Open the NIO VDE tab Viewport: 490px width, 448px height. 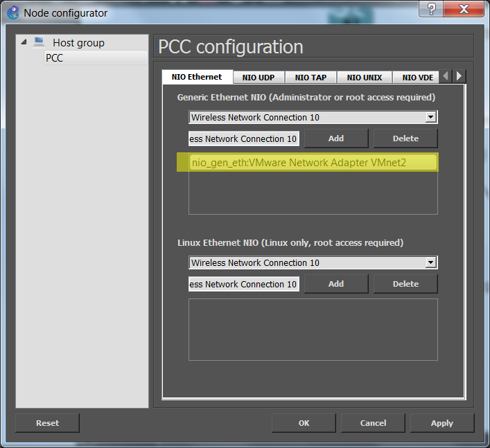coord(417,78)
